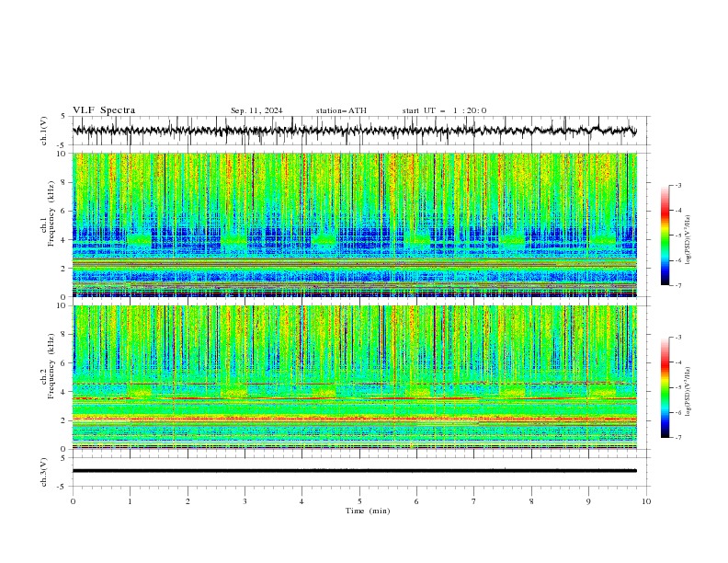Click time axis tick label "8"
The height and width of the screenshot is (563, 728).
[531, 501]
